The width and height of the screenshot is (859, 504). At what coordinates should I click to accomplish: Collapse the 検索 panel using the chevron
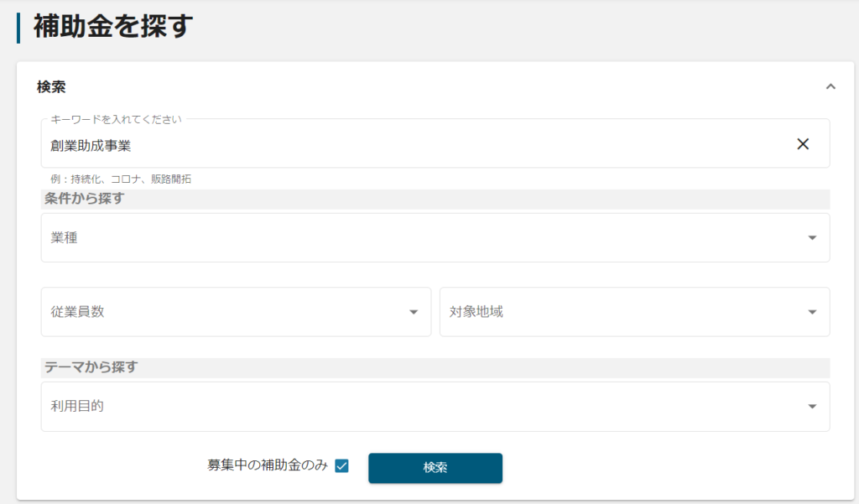(830, 86)
